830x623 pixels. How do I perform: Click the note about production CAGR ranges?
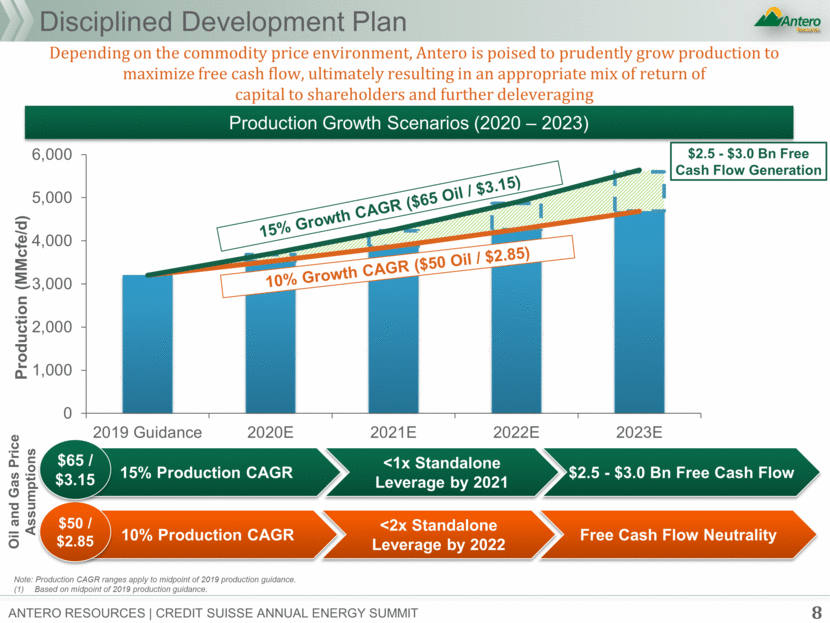[x=155, y=580]
